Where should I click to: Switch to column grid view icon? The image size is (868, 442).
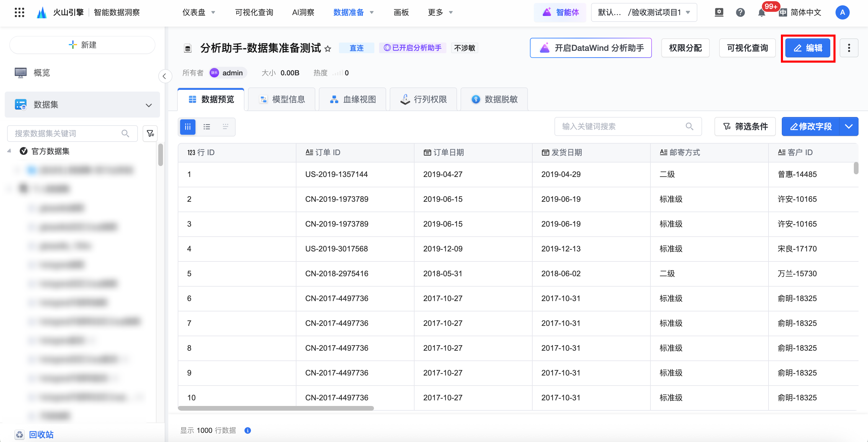188,127
